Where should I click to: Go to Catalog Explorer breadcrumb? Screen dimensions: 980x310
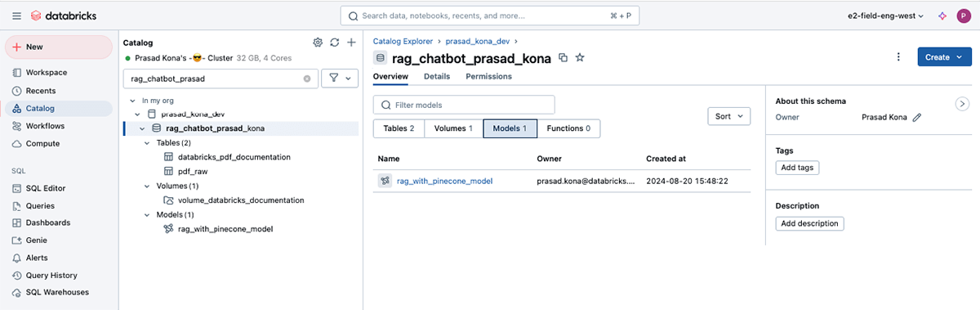403,41
